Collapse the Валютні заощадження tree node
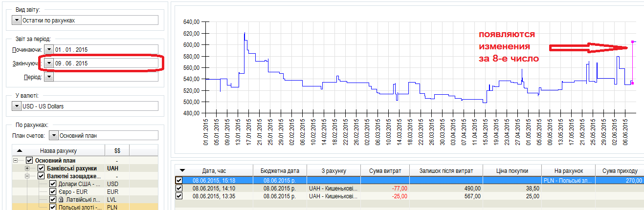Image resolution: width=644 pixels, height=210 pixels. point(28,176)
